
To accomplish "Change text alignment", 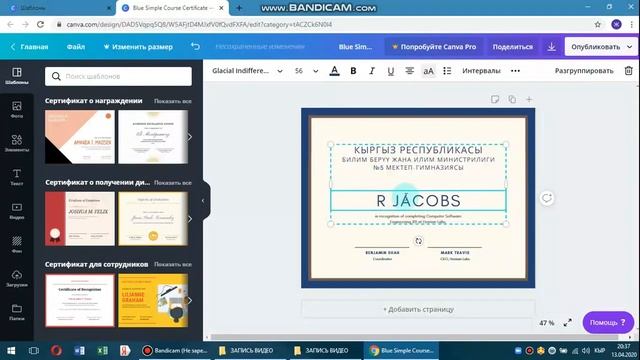I will (x=409, y=71).
